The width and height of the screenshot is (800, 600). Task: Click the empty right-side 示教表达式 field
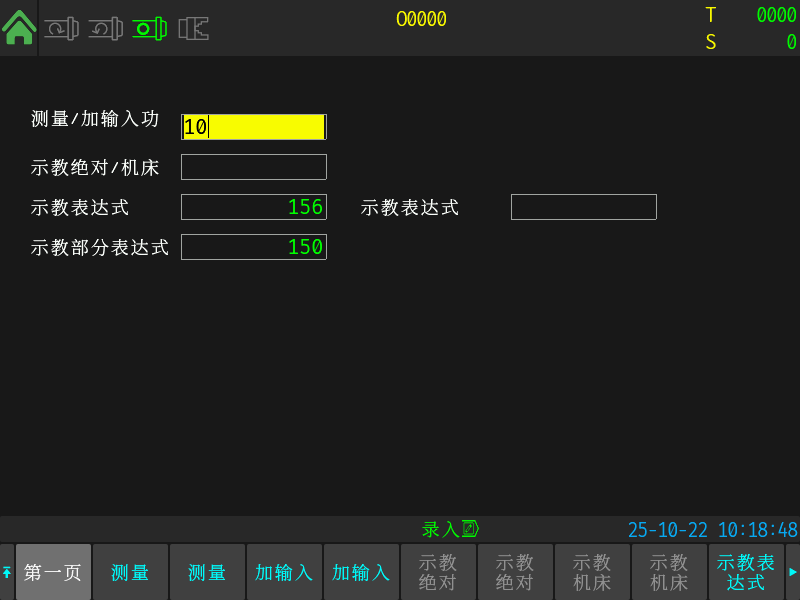[x=584, y=207]
